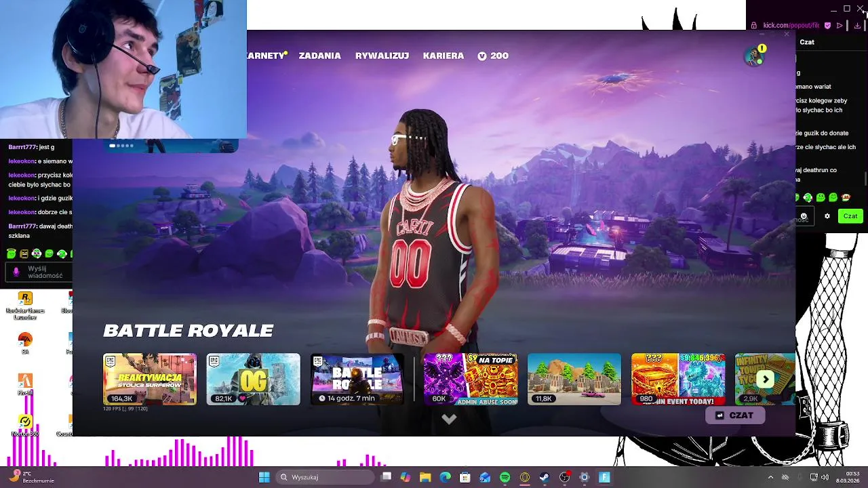
Task: Open the player avatar profile menu
Action: click(x=753, y=56)
